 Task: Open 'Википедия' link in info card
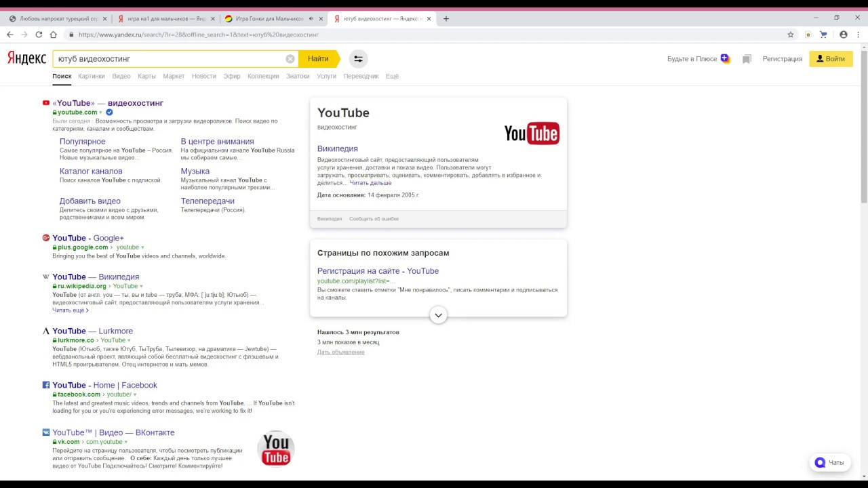coord(338,148)
